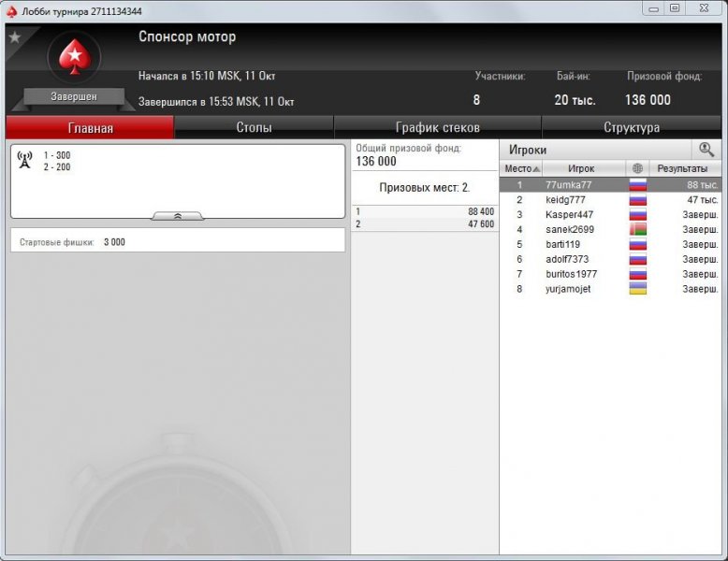This screenshot has width=728, height=561.
Task: Maximize the tournament lobby window
Action: (674, 8)
